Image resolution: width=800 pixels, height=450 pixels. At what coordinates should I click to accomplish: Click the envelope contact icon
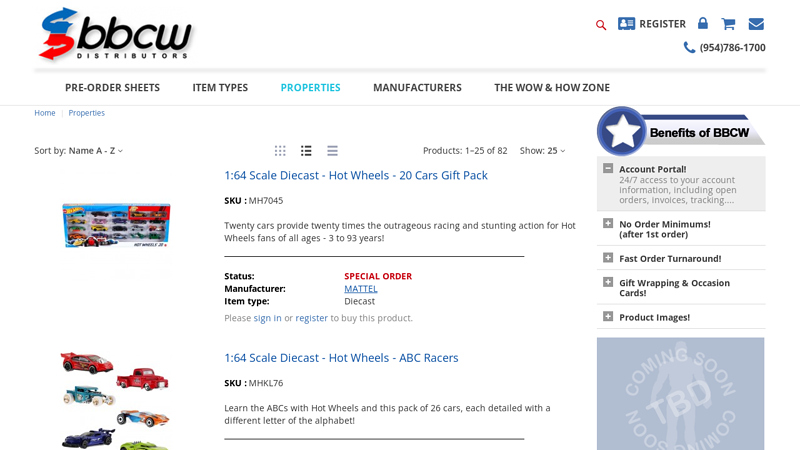756,24
